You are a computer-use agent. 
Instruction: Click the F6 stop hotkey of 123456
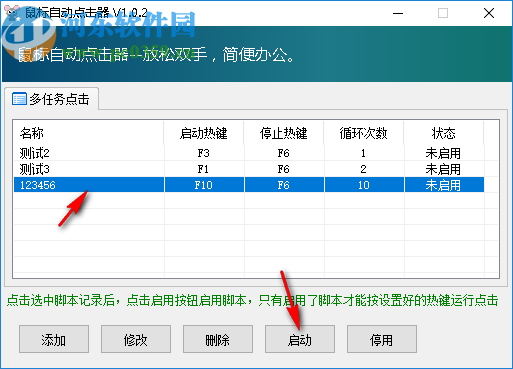pos(284,185)
